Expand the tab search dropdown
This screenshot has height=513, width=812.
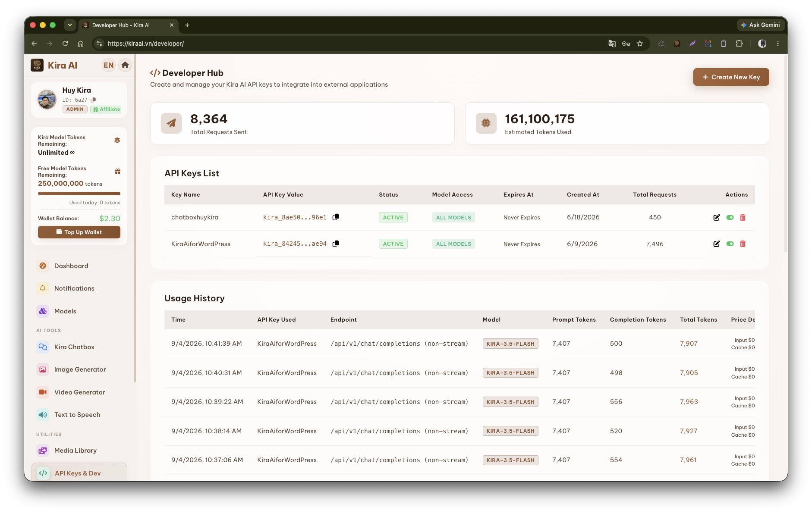coord(69,25)
